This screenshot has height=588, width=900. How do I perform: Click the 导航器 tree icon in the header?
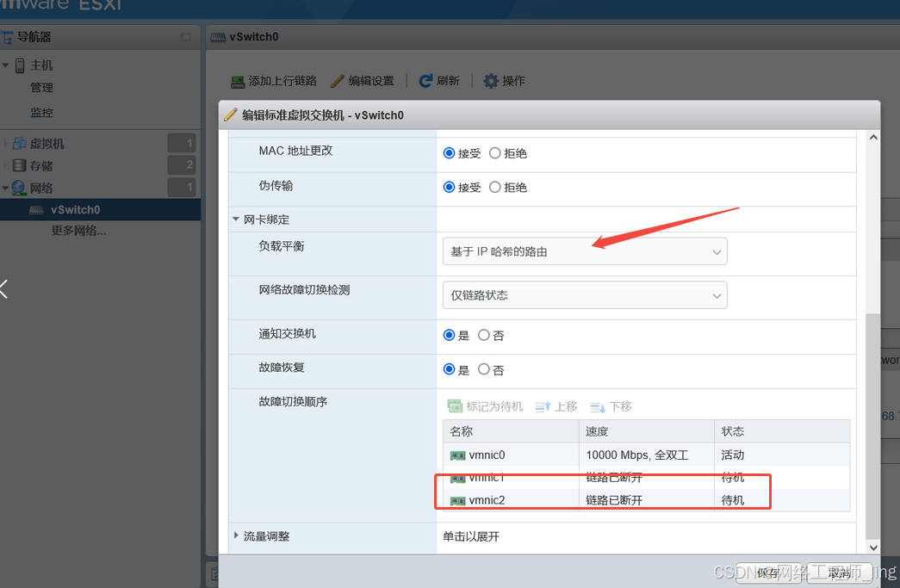point(7,37)
